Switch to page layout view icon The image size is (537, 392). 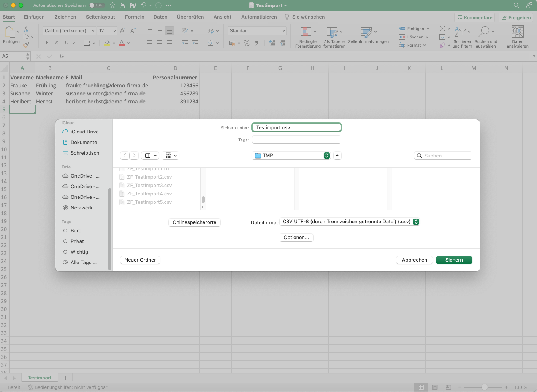tap(435, 387)
